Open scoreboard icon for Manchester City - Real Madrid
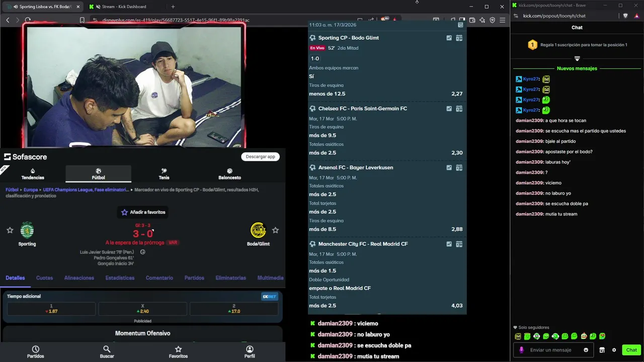 pyautogui.click(x=459, y=244)
